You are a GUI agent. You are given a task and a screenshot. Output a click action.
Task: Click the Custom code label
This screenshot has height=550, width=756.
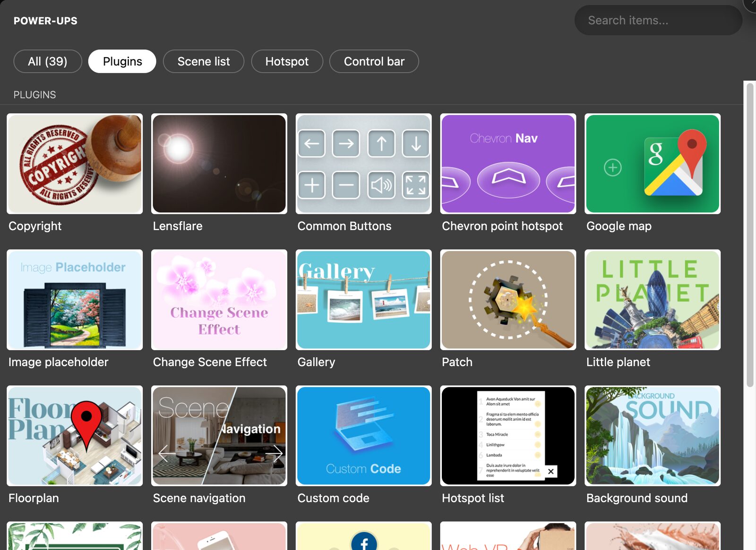[333, 498]
